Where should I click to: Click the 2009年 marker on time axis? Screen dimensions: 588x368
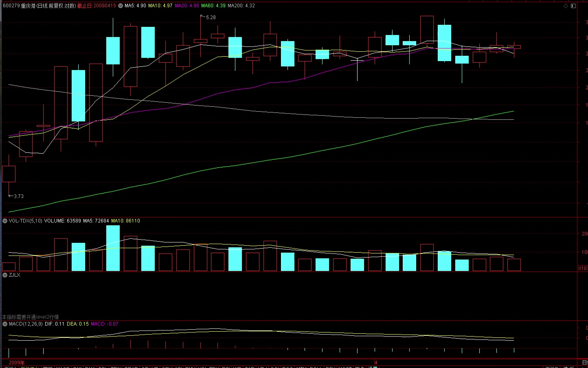coord(17,362)
